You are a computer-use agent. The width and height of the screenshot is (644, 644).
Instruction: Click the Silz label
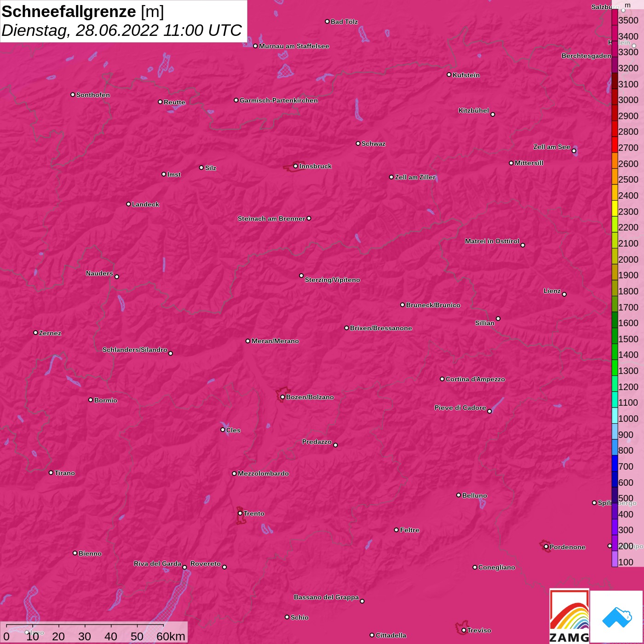(211, 168)
